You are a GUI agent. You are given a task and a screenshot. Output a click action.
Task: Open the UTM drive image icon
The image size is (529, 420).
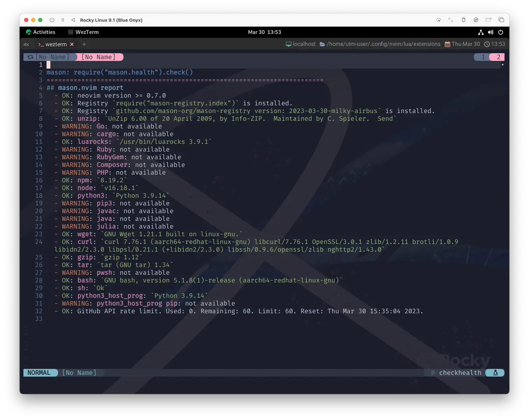pos(476,20)
